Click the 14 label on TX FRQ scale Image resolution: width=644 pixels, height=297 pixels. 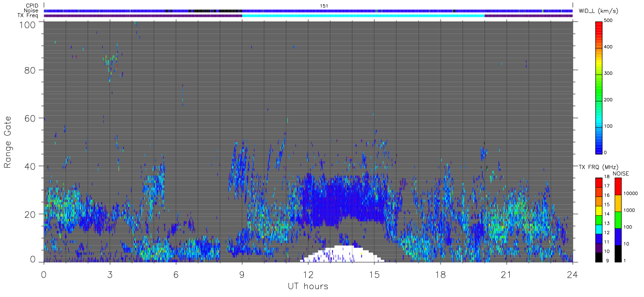coord(608,214)
